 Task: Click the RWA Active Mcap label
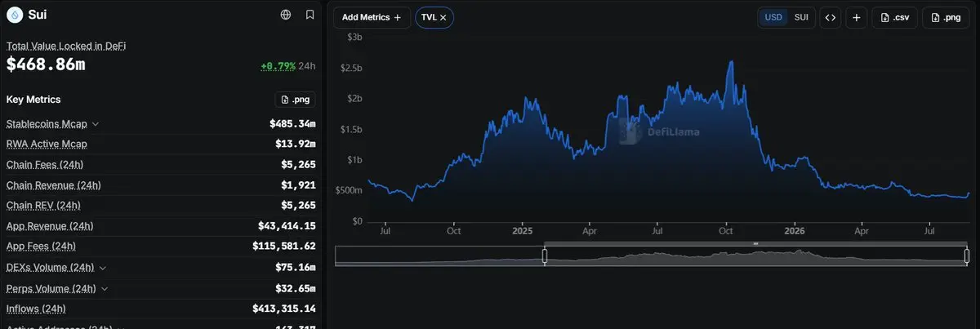click(x=47, y=144)
